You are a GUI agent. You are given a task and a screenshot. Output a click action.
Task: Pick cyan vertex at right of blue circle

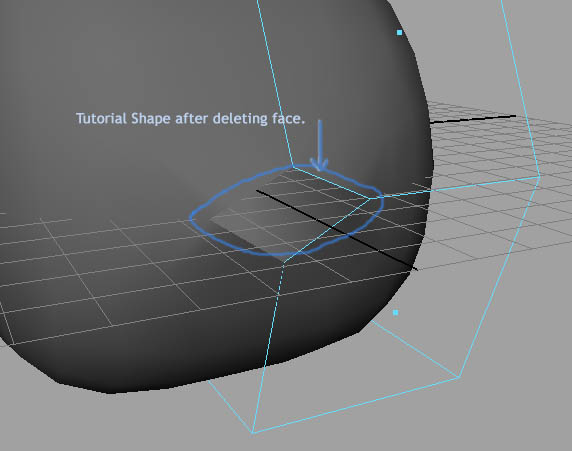pyautogui.click(x=370, y=198)
